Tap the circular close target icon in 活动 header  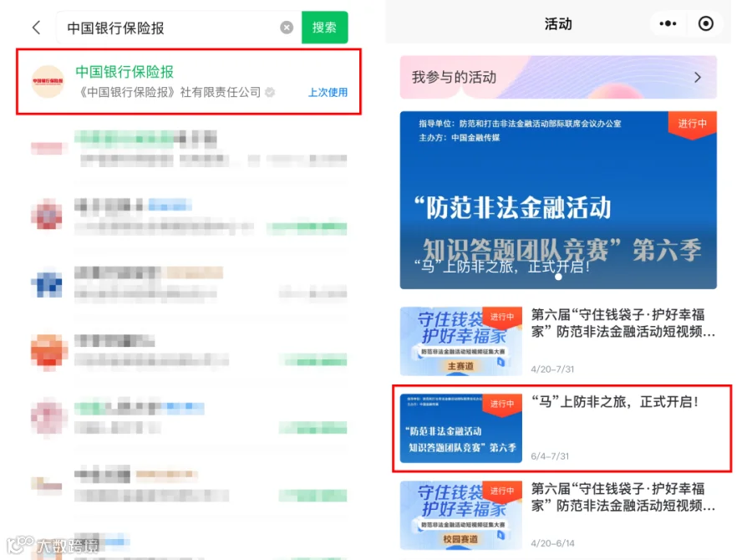pos(706,23)
